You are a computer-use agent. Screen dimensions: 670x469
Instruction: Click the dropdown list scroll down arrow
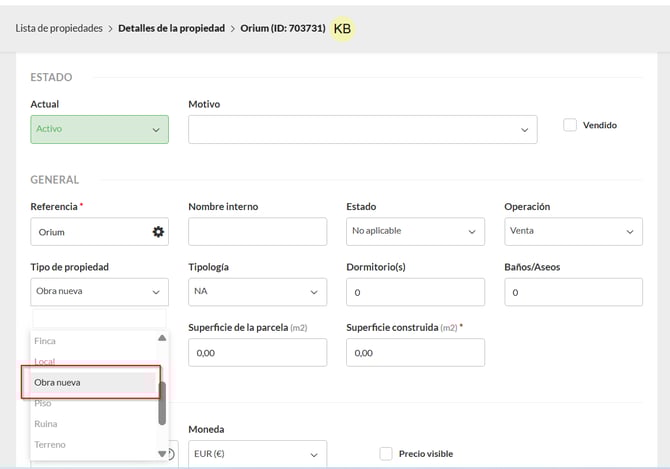click(162, 453)
